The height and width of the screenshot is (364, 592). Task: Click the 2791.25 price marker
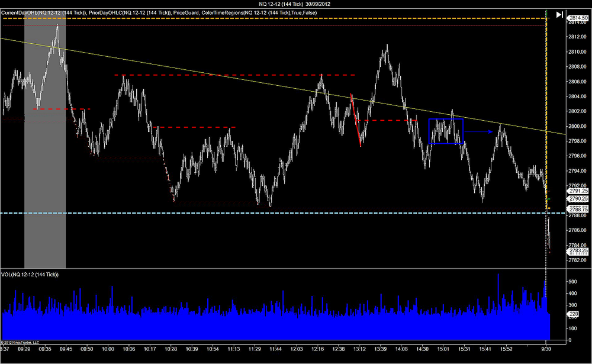tap(578, 191)
